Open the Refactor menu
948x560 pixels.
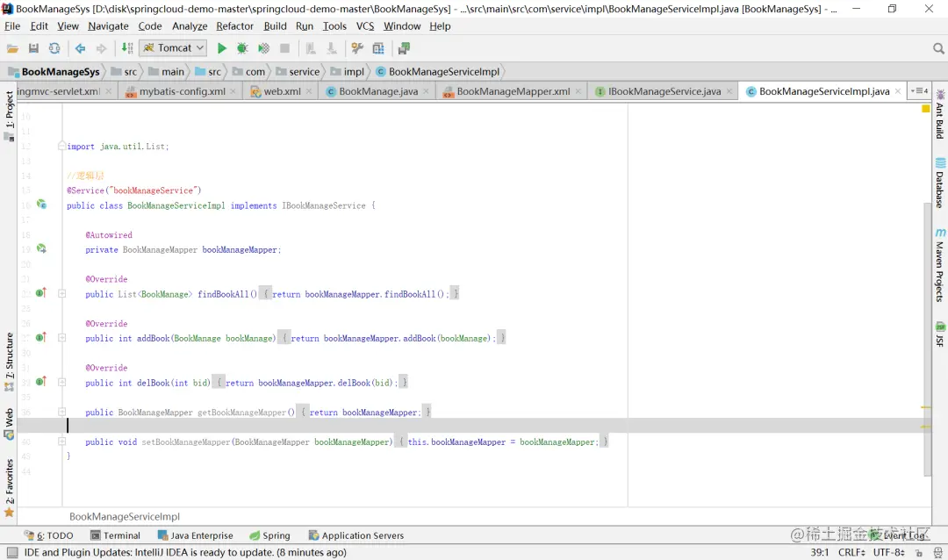coord(234,26)
